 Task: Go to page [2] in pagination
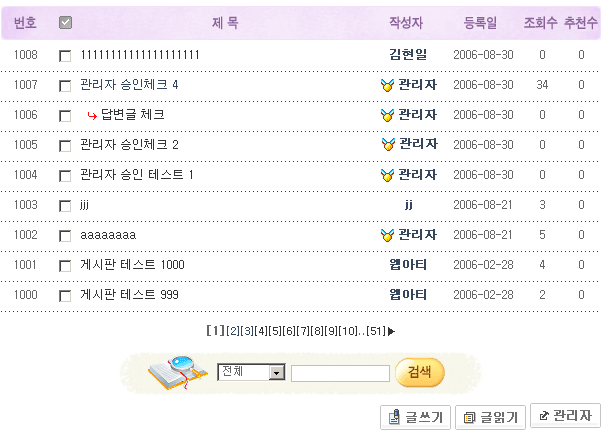point(233,331)
